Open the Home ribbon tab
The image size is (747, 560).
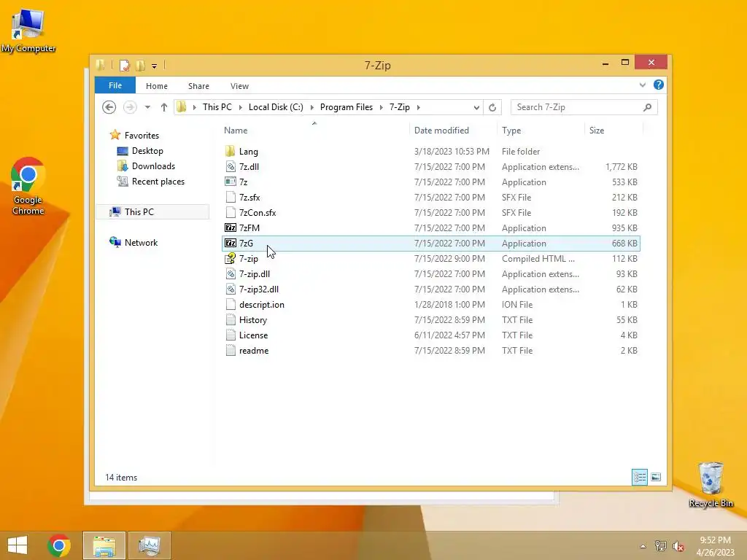pyautogui.click(x=157, y=86)
